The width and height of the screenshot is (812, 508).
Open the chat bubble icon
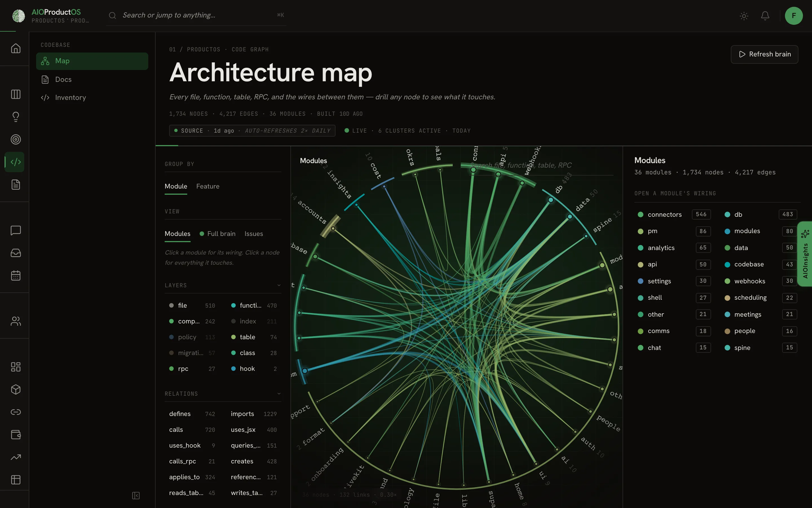[16, 231]
